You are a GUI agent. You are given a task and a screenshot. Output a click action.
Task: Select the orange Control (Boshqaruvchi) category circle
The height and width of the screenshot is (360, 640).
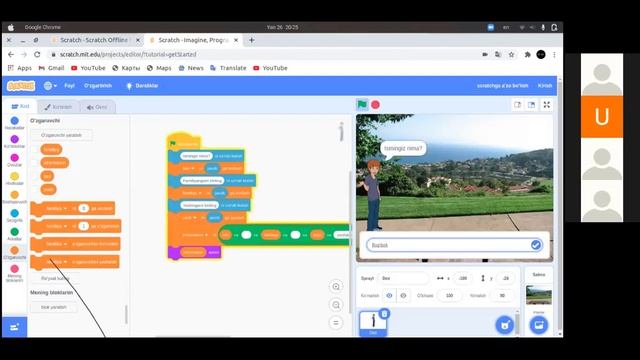point(15,195)
